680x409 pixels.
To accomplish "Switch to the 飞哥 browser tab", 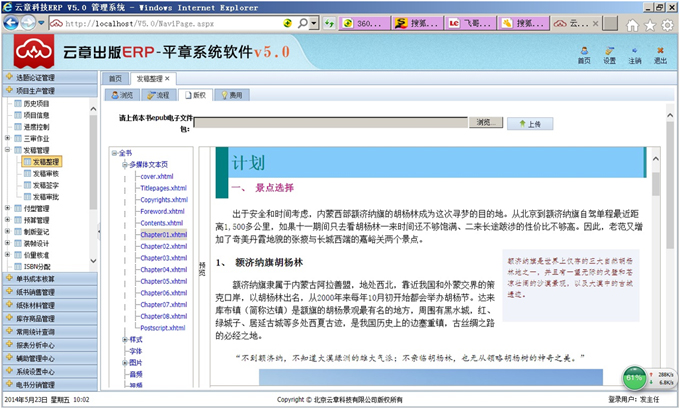I will pos(471,23).
